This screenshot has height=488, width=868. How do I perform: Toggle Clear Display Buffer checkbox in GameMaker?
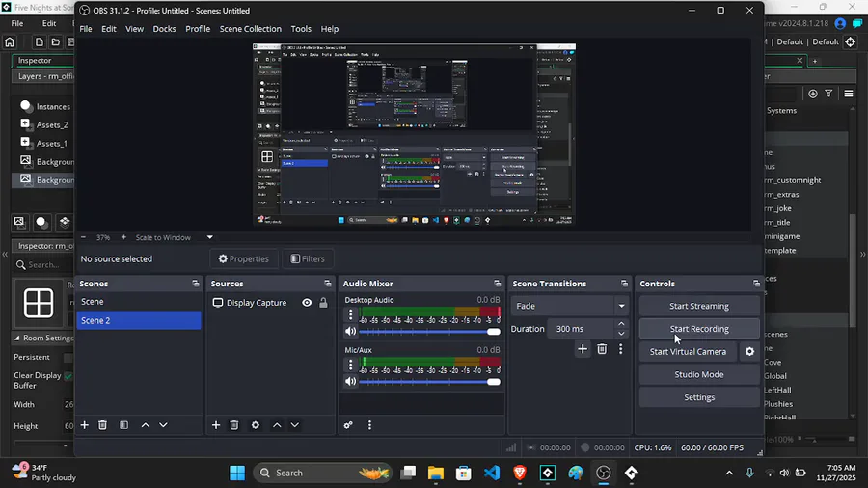(68, 376)
